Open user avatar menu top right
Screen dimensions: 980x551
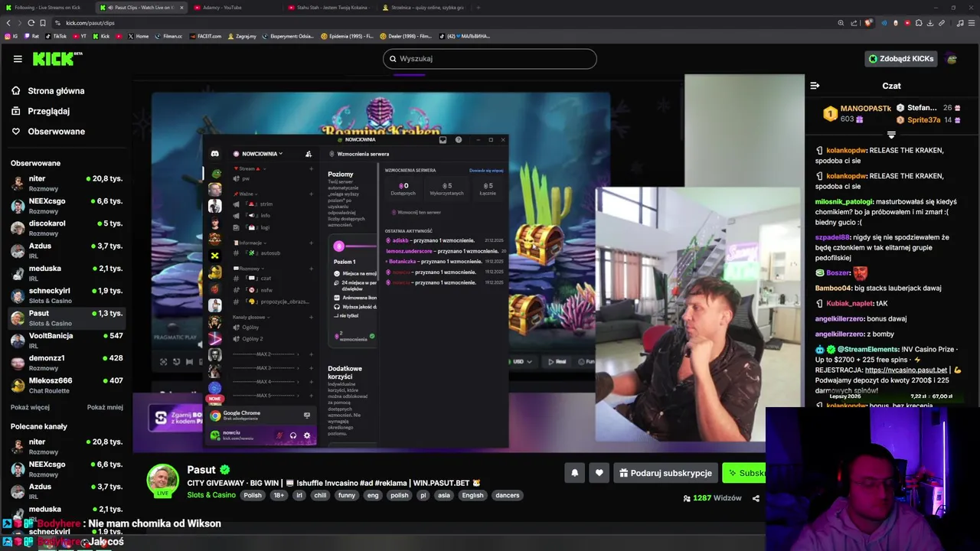[x=952, y=59]
